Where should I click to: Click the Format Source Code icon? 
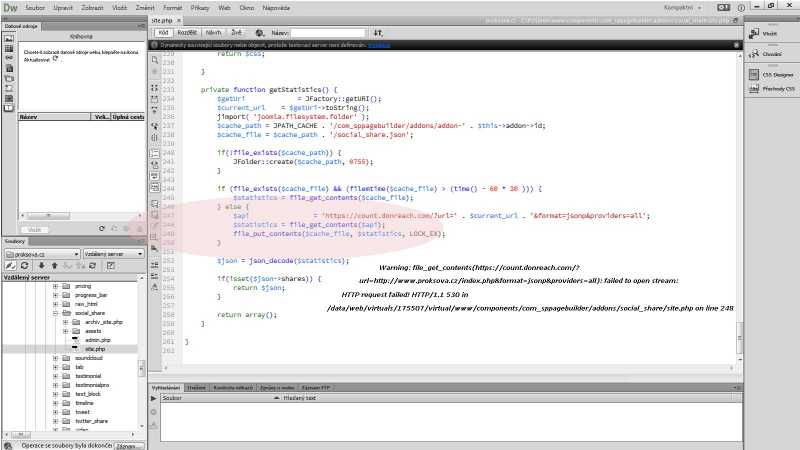point(155,287)
